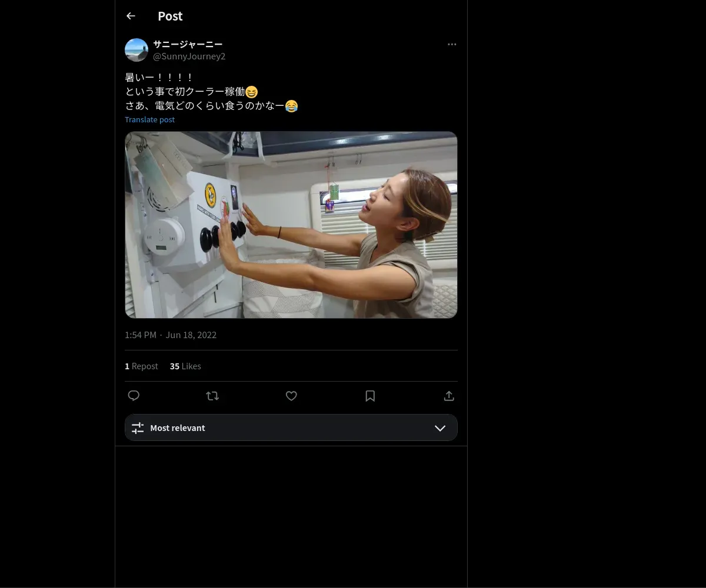View the list of 35 Likes
This screenshot has height=588, width=706.
185,366
